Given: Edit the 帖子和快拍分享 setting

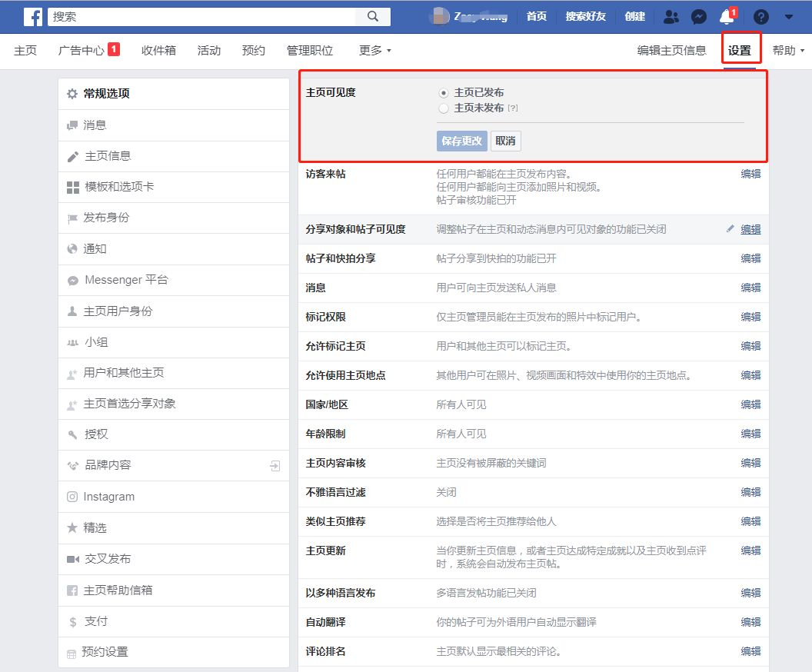Looking at the screenshot, I should tap(750, 258).
